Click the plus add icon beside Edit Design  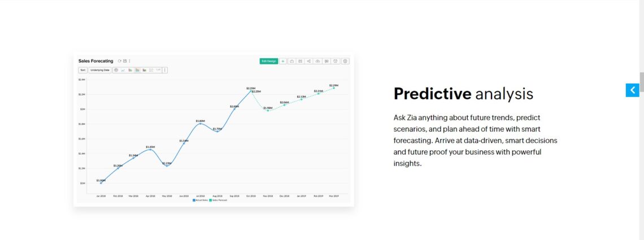pyautogui.click(x=283, y=61)
